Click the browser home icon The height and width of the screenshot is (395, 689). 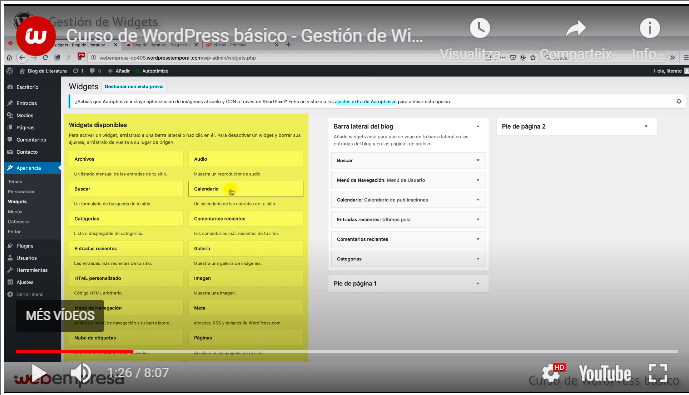[9, 58]
